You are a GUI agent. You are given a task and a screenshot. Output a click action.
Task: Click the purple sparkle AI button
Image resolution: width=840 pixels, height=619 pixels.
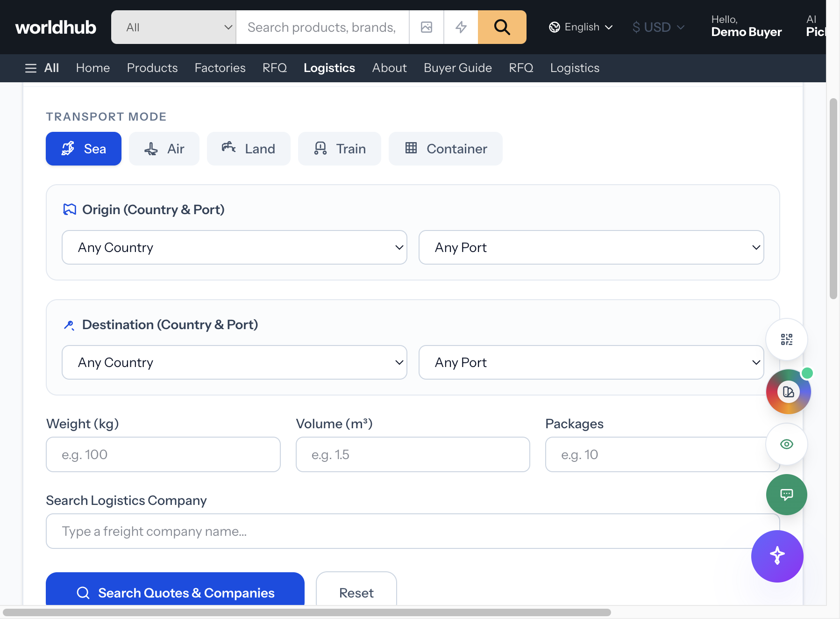click(777, 556)
